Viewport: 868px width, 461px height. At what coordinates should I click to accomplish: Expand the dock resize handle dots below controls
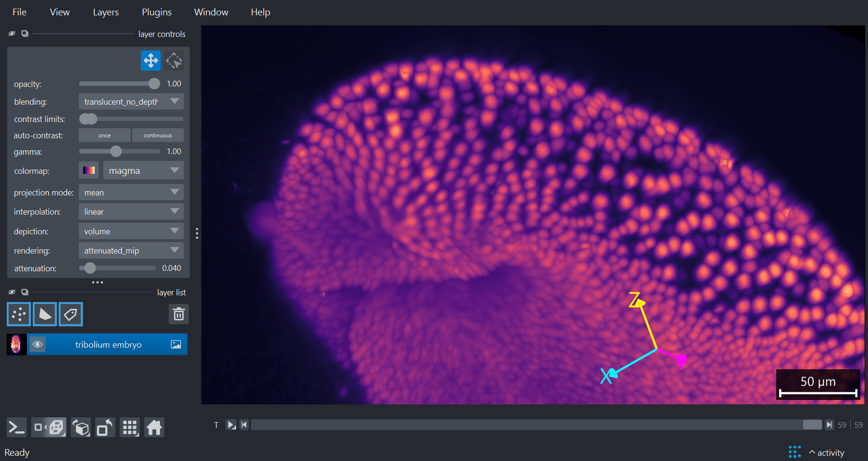coord(98,282)
